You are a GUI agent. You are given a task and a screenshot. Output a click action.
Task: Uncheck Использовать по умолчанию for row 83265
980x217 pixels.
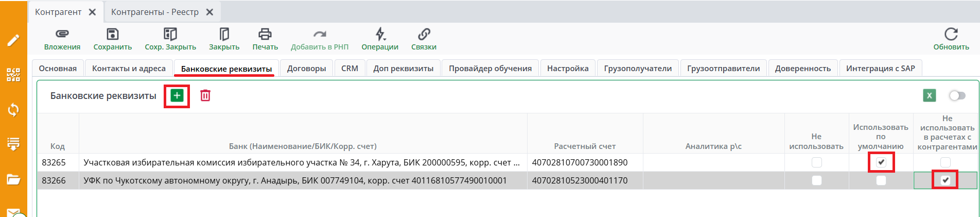(x=881, y=162)
